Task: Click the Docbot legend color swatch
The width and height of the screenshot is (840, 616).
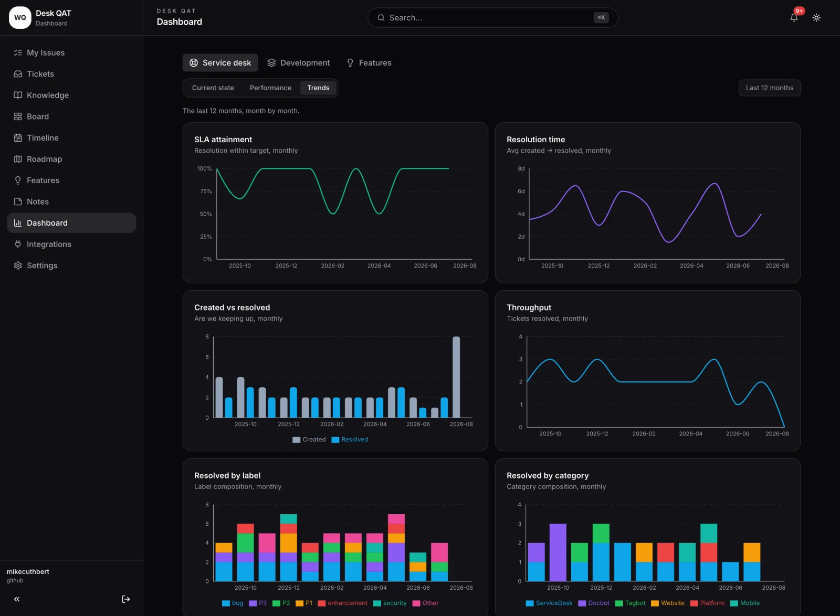Action: [582, 603]
